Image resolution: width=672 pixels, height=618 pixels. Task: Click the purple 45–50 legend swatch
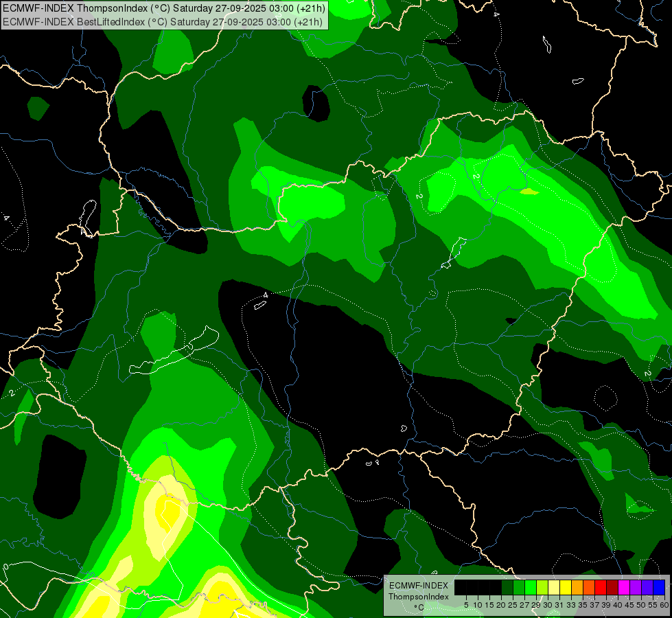[636, 587]
